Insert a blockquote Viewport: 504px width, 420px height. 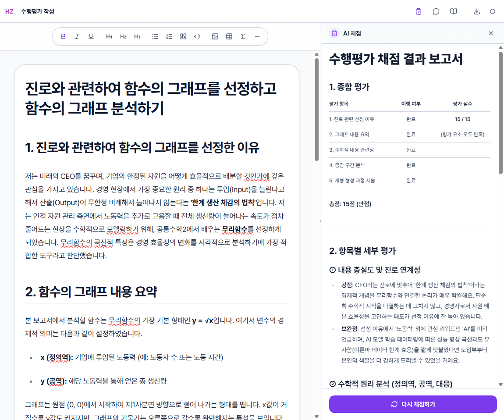coord(183,36)
